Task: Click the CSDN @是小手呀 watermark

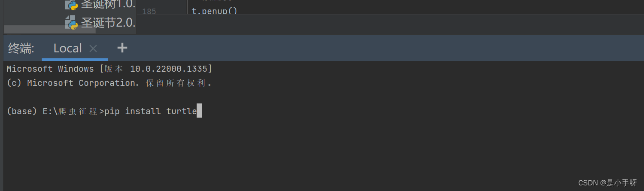Action: 608,183
